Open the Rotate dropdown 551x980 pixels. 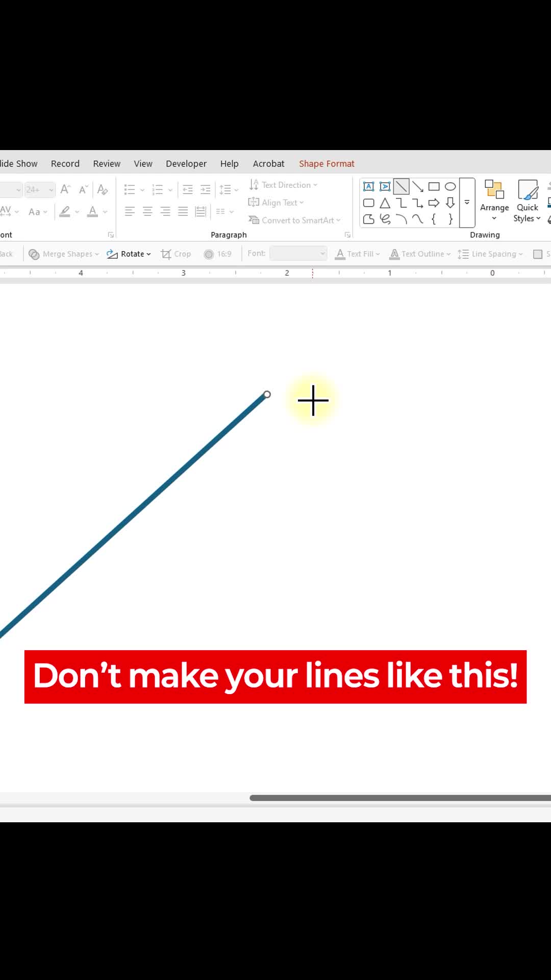(x=129, y=254)
